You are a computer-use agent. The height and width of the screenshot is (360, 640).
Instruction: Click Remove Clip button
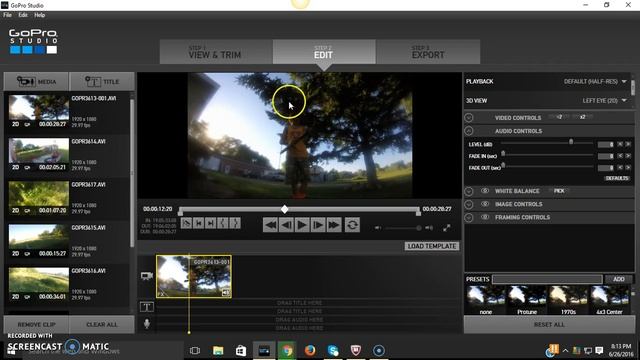coord(36,324)
